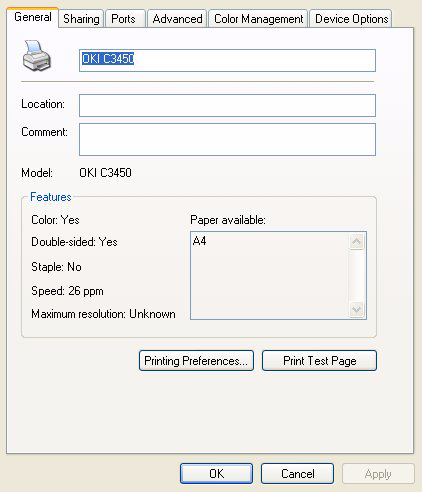This screenshot has height=492, width=422.
Task: Click into the Comment text box
Action: coord(227,139)
